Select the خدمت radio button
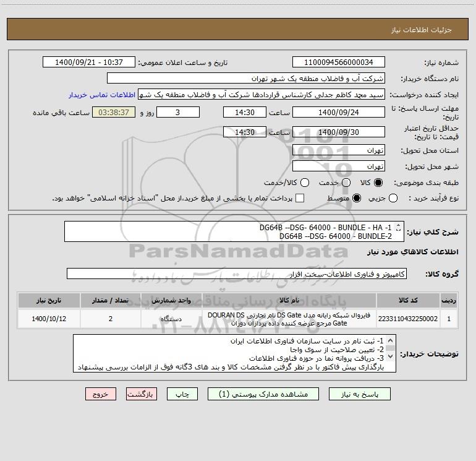The width and height of the screenshot is (476, 461). coord(346,183)
